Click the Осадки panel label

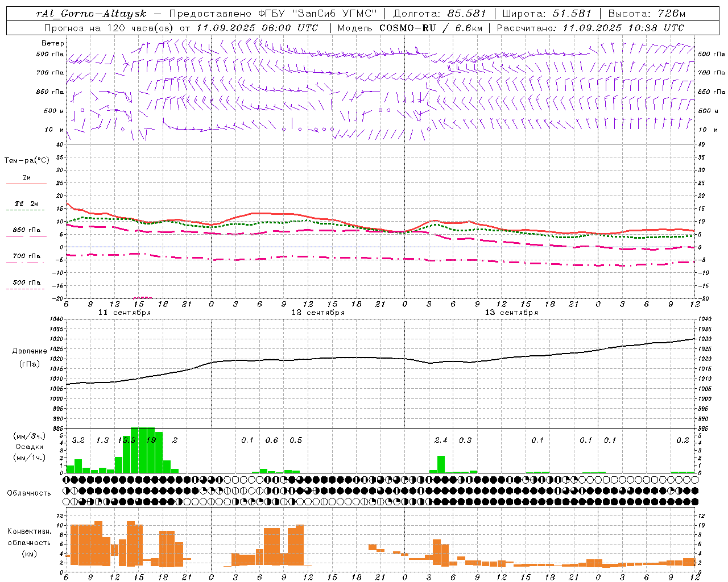[29, 447]
